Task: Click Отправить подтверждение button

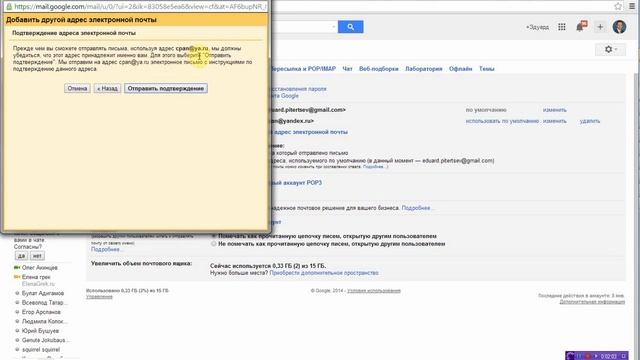Action: [x=166, y=89]
